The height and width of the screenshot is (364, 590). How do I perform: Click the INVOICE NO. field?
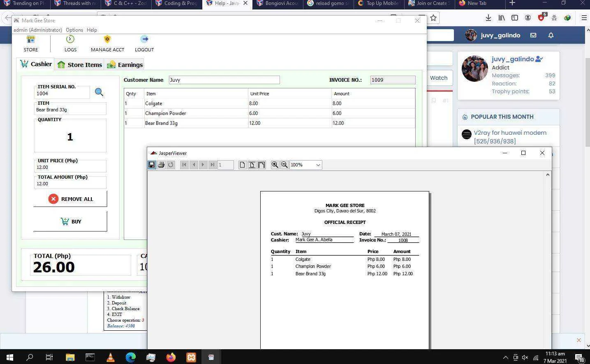393,80
